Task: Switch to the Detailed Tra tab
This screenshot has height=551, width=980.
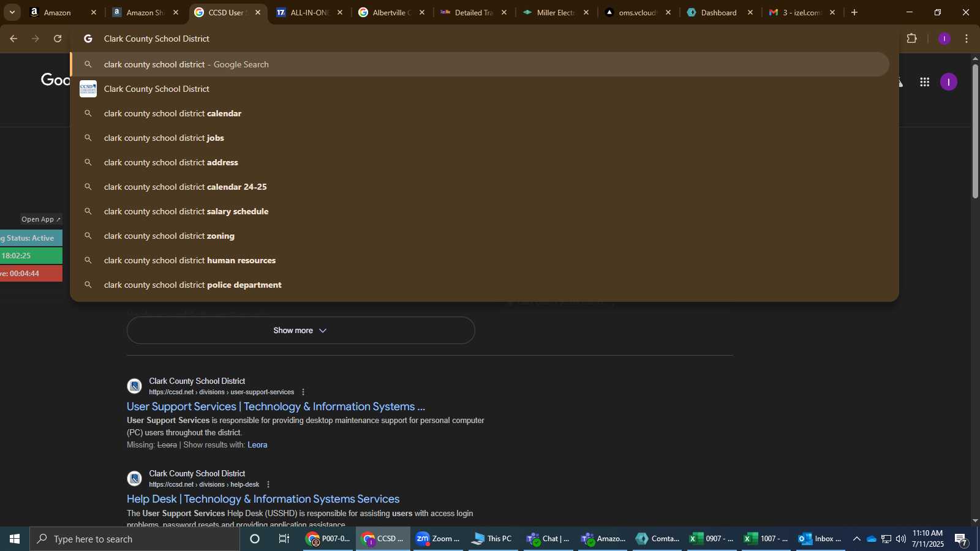Action: [473, 12]
